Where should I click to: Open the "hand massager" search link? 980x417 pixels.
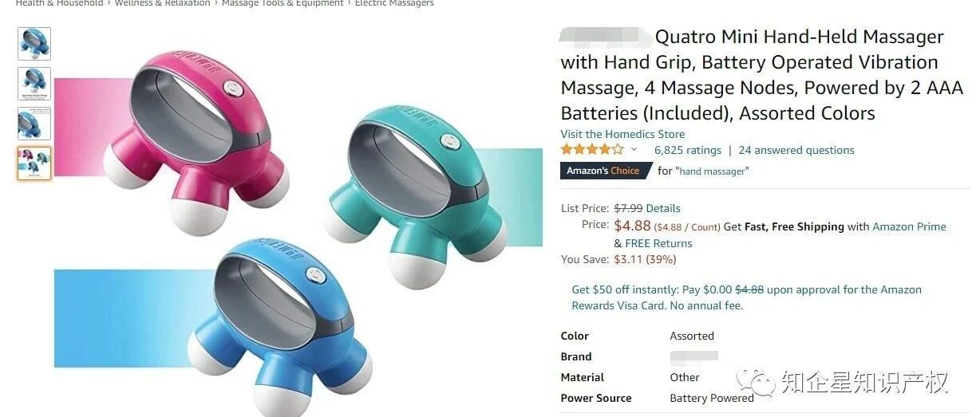pos(714,171)
